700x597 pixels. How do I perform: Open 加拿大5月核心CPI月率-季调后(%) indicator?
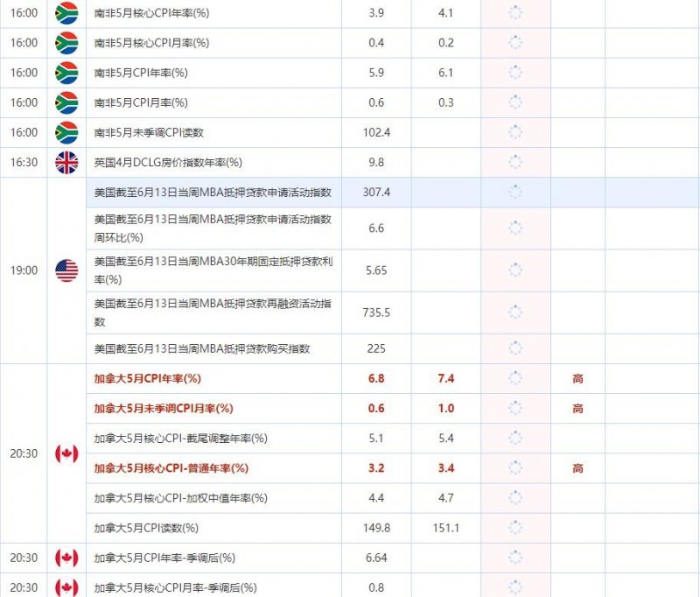coord(175,587)
